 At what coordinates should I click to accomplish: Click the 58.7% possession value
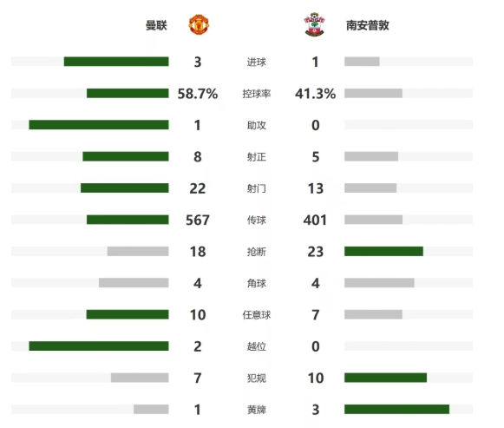coord(198,94)
